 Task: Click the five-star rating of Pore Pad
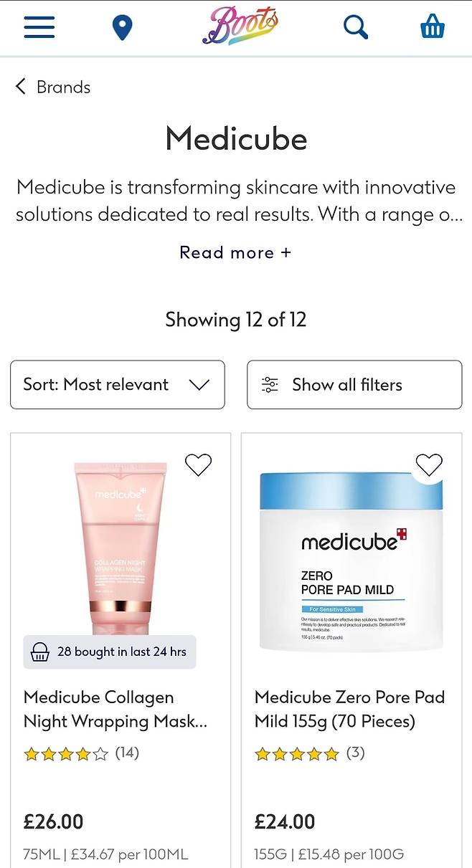coord(297,753)
